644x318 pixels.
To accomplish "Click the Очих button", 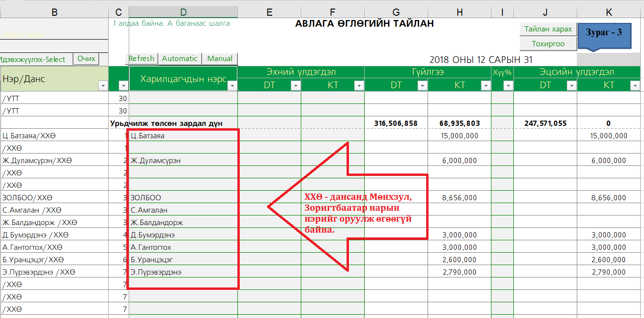I will [x=86, y=59].
